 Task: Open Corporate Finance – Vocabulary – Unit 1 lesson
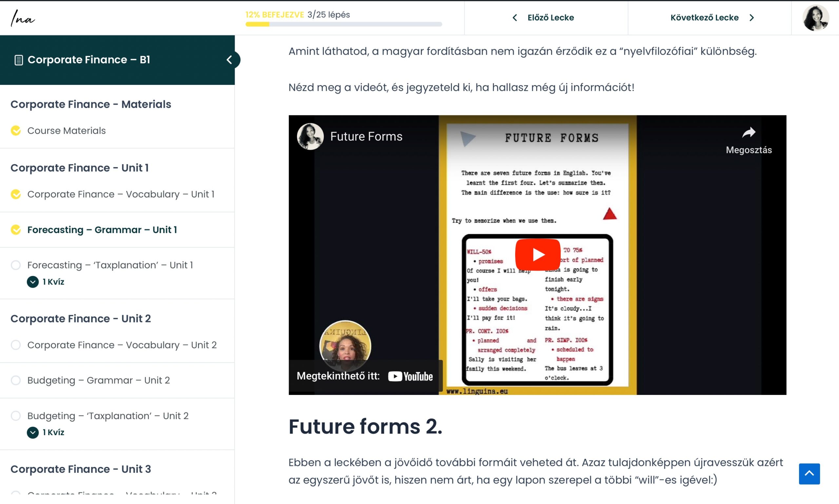click(x=121, y=194)
